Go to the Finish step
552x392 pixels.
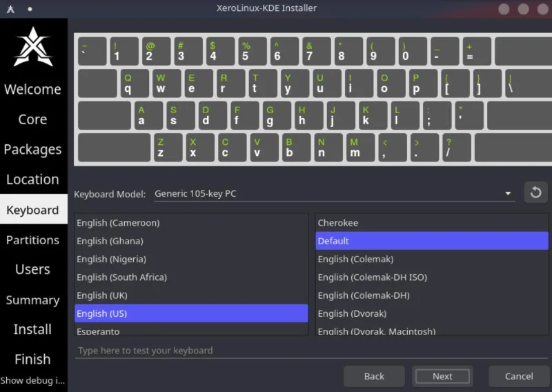[x=32, y=360]
